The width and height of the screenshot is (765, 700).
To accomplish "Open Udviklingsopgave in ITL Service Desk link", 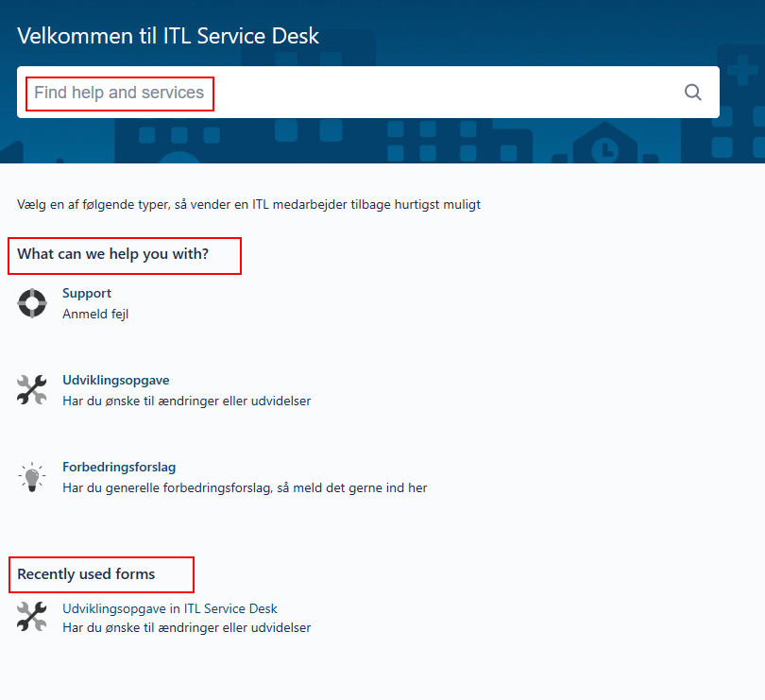I will click(x=170, y=608).
